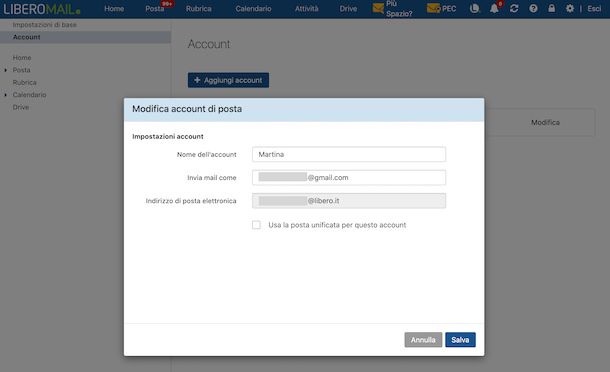Click the disabled libero.it address field
610x372 pixels.
click(x=349, y=201)
